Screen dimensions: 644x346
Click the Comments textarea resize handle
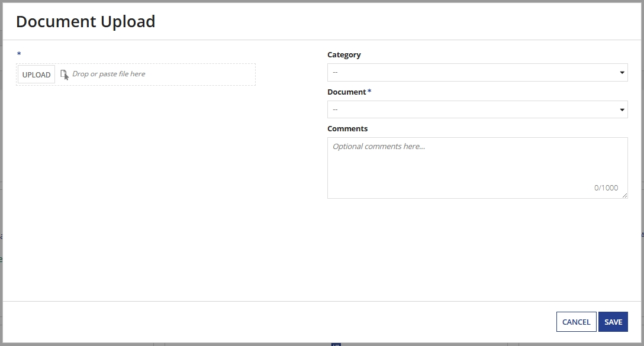624,195
